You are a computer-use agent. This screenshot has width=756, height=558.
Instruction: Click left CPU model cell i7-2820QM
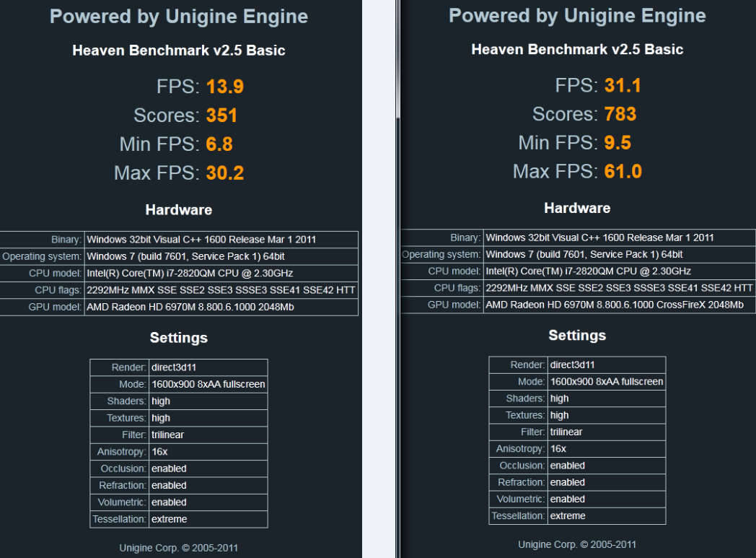pos(221,274)
